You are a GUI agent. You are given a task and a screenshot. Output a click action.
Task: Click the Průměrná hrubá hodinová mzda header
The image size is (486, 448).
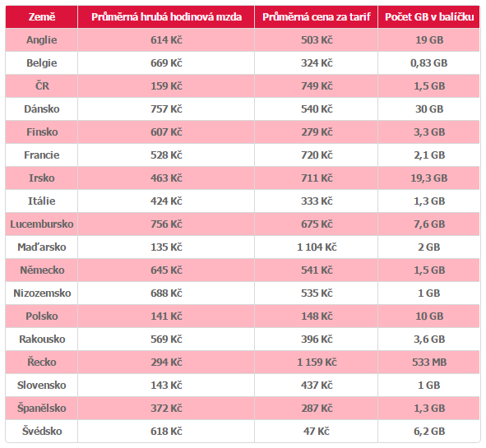166,16
